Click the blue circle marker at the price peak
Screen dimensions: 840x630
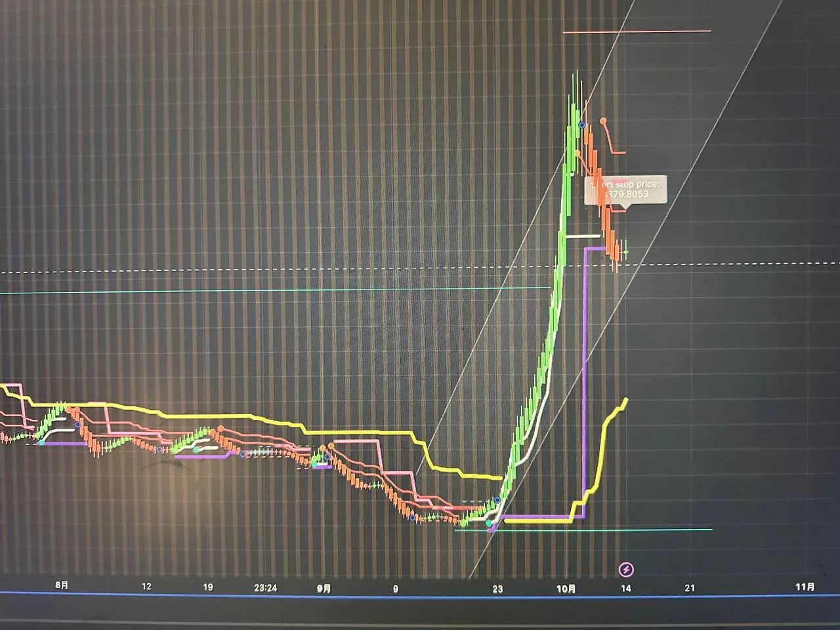[581, 124]
